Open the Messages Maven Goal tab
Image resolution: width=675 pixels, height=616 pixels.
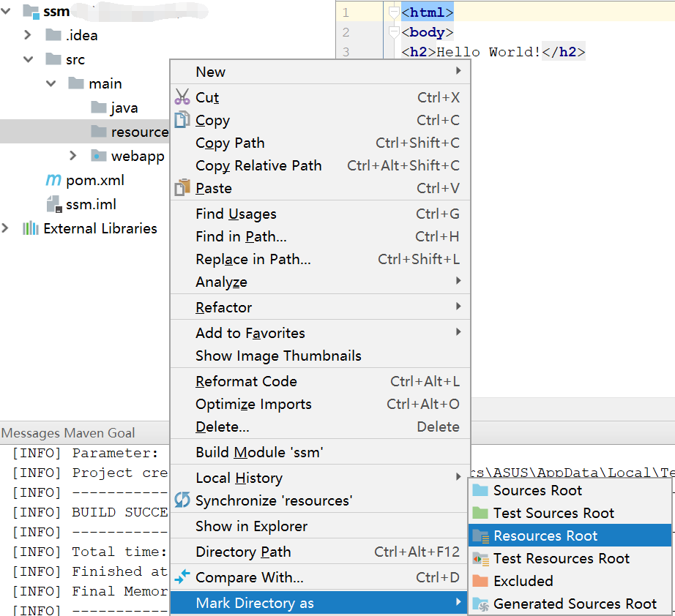tap(68, 433)
